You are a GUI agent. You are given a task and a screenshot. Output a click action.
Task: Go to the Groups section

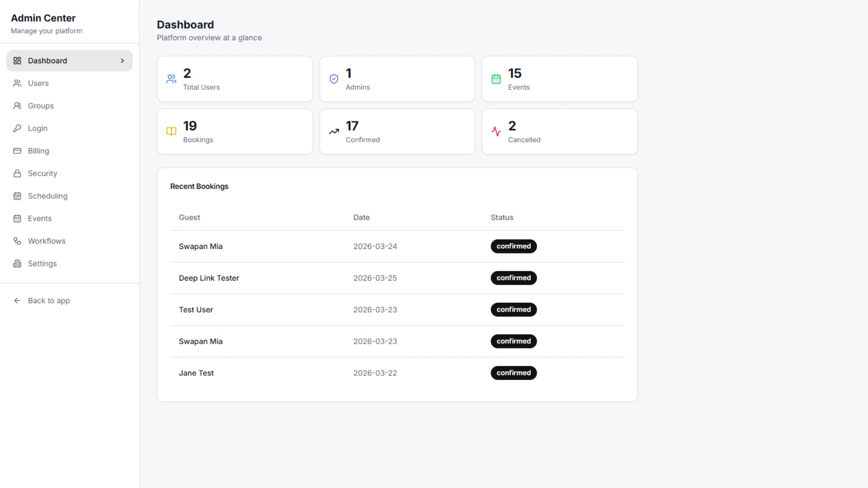(x=70, y=106)
